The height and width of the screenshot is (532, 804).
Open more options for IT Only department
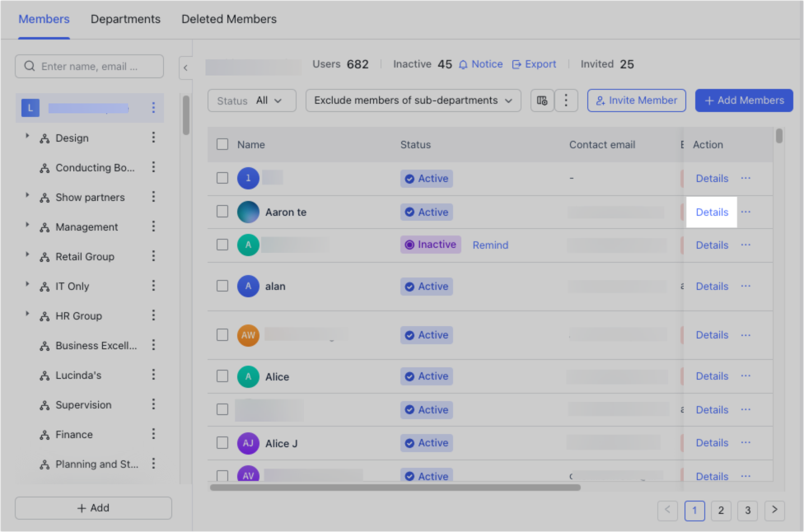pyautogui.click(x=153, y=286)
